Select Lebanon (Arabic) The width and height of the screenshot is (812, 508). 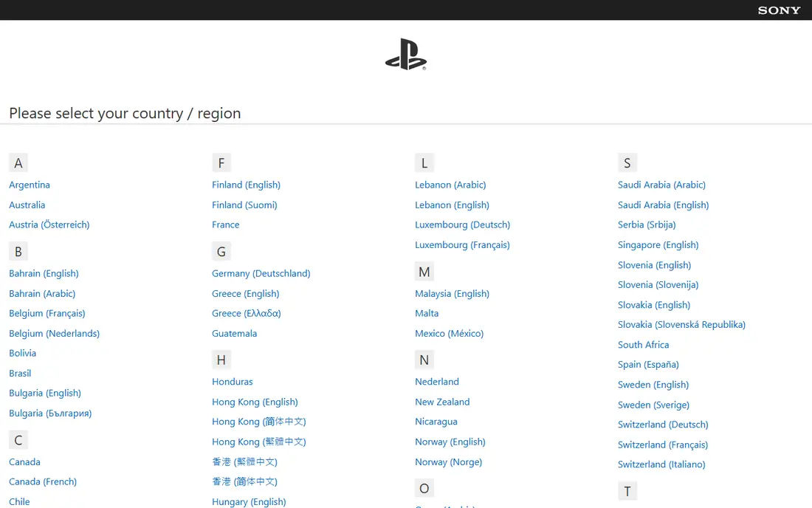(x=450, y=185)
